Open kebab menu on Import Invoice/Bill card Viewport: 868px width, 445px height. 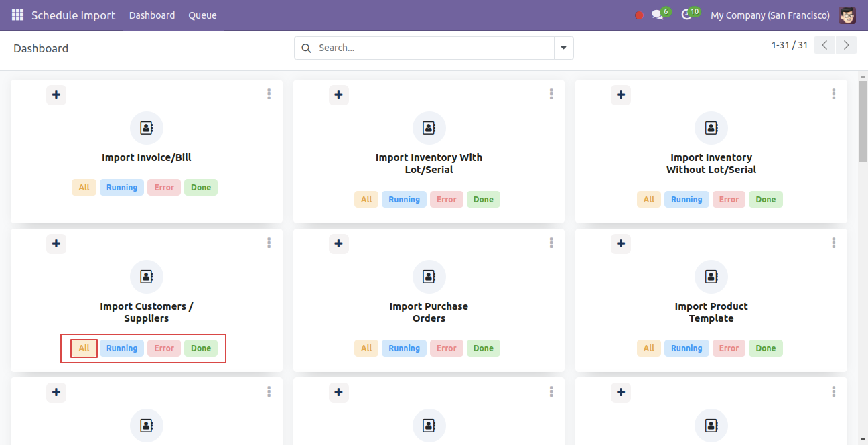(x=269, y=94)
